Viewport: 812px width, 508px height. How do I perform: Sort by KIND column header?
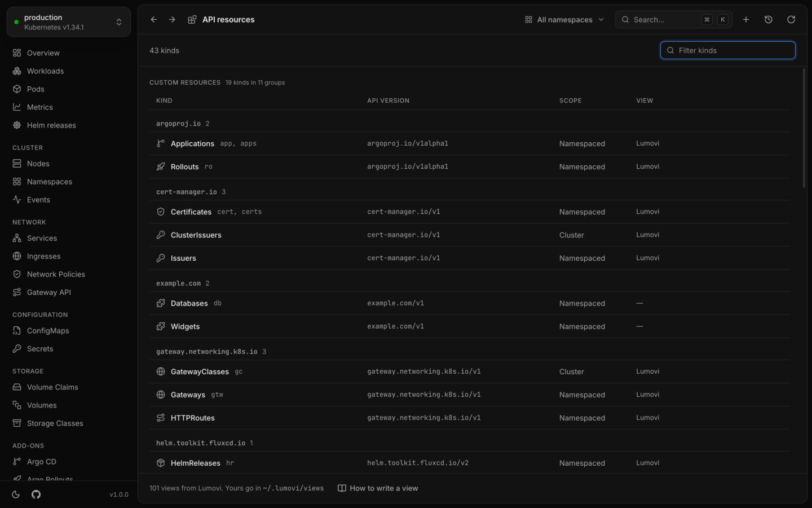[164, 100]
